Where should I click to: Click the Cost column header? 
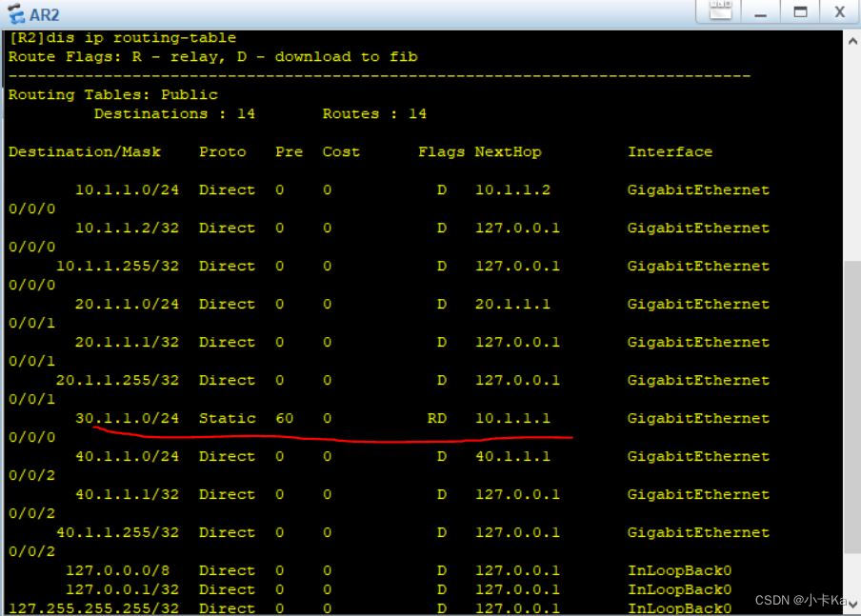341,151
